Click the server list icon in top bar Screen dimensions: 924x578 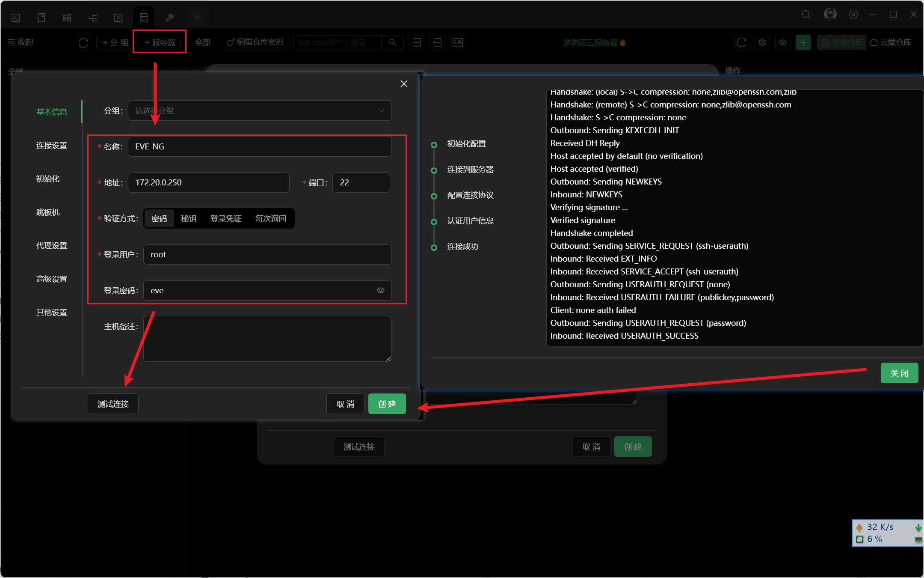point(144,18)
